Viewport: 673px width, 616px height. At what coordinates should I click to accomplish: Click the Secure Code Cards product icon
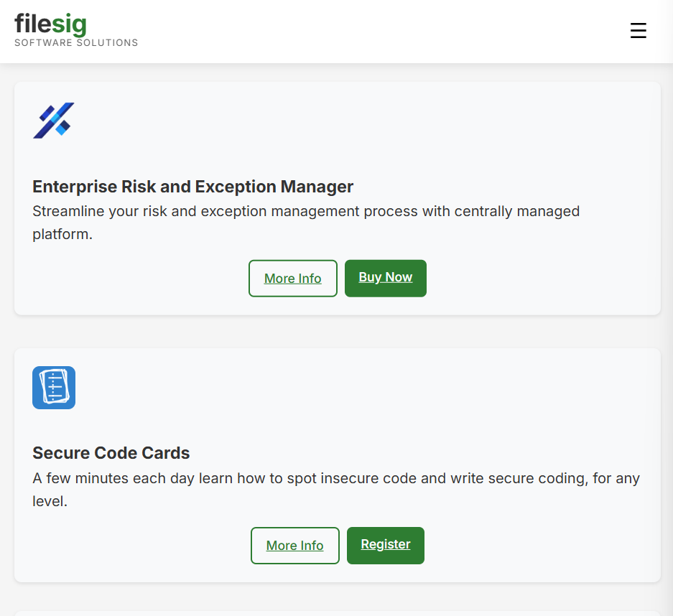[54, 388]
